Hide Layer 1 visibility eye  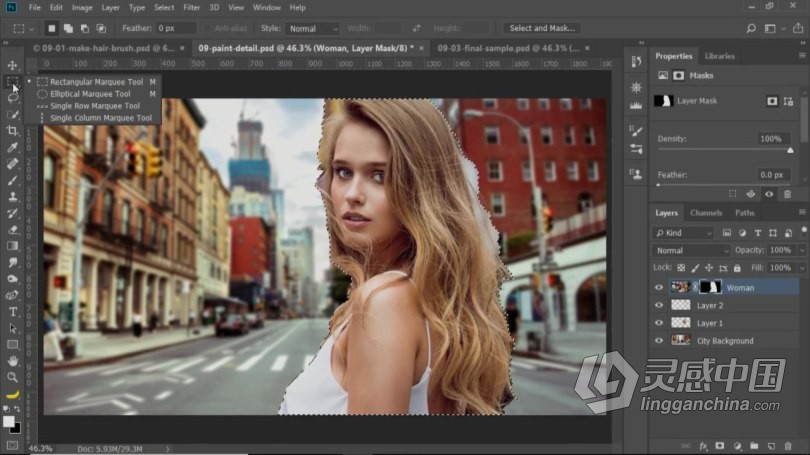coord(659,323)
